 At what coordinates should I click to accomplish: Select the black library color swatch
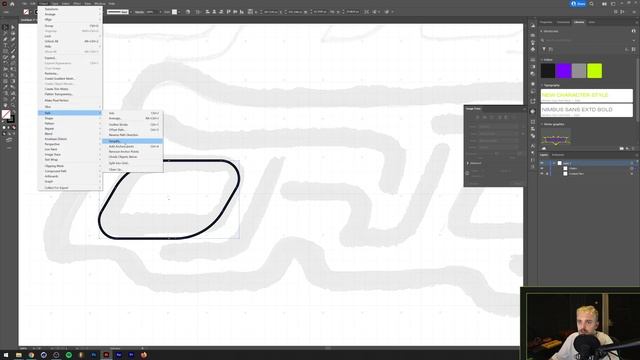coord(548,71)
